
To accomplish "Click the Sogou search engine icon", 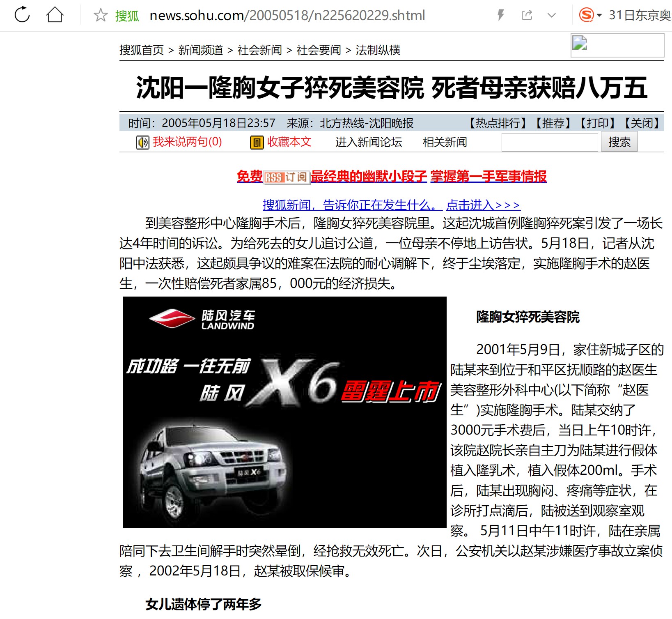I will pos(586,15).
